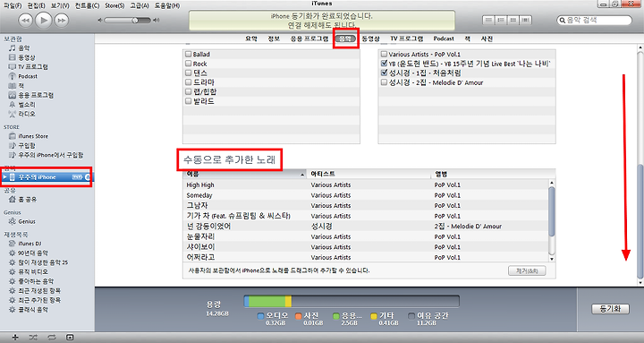Click the capacity usage bar
644x343 pixels.
[352, 301]
